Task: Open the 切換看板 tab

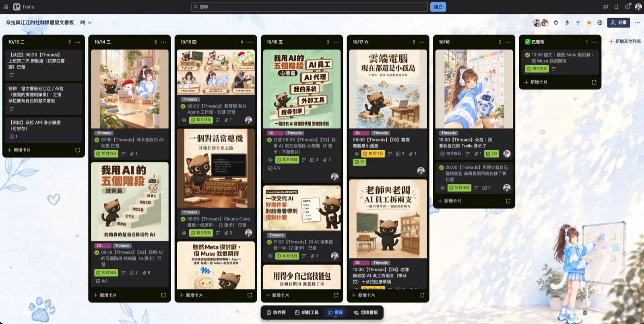Action: pos(366,313)
